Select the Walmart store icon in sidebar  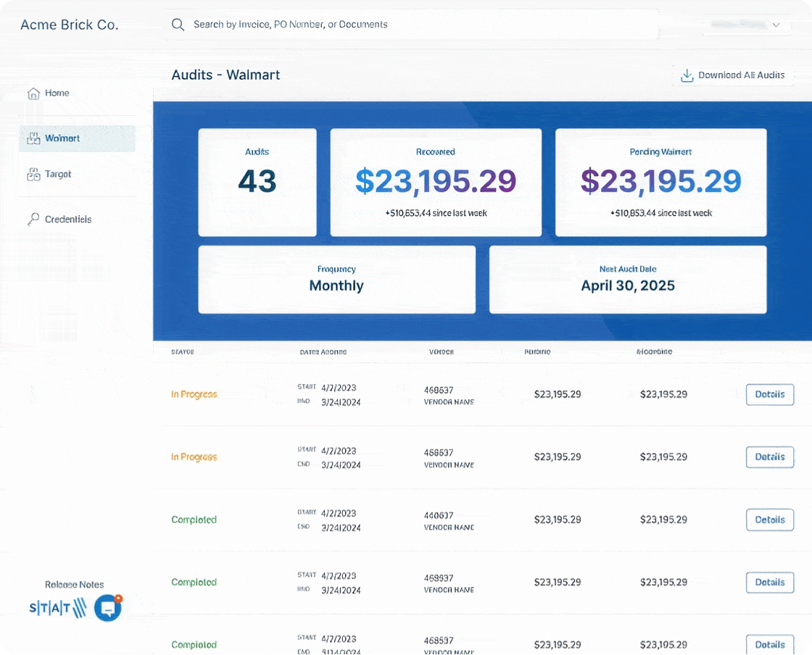(x=33, y=138)
